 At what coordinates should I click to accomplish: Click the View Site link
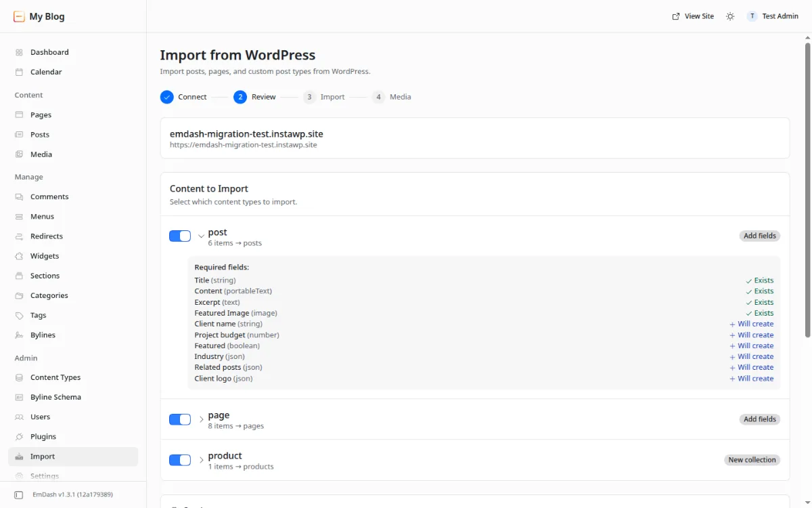pyautogui.click(x=693, y=16)
